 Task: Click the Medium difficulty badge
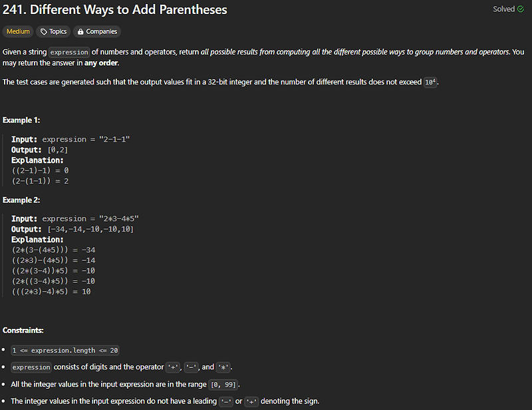click(x=18, y=31)
